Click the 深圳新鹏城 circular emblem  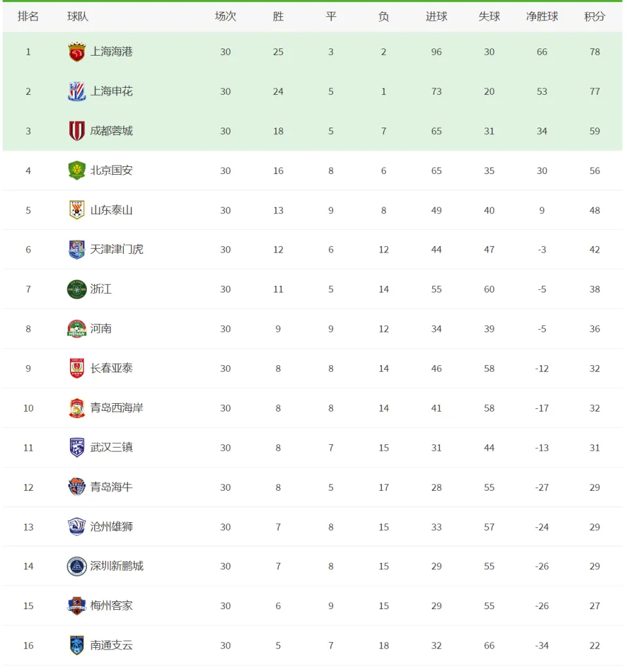coord(77,566)
